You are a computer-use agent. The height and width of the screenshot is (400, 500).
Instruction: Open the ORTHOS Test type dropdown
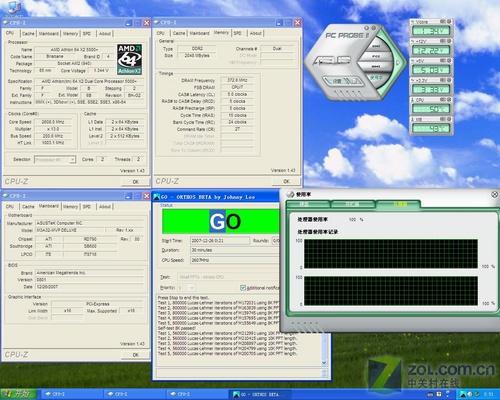(228, 277)
